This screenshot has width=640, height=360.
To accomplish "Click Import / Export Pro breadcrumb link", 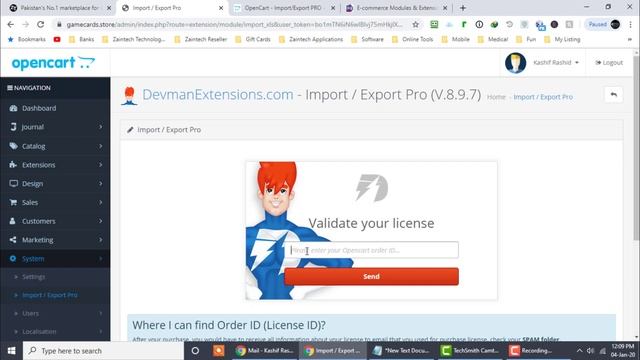I will coord(543,97).
